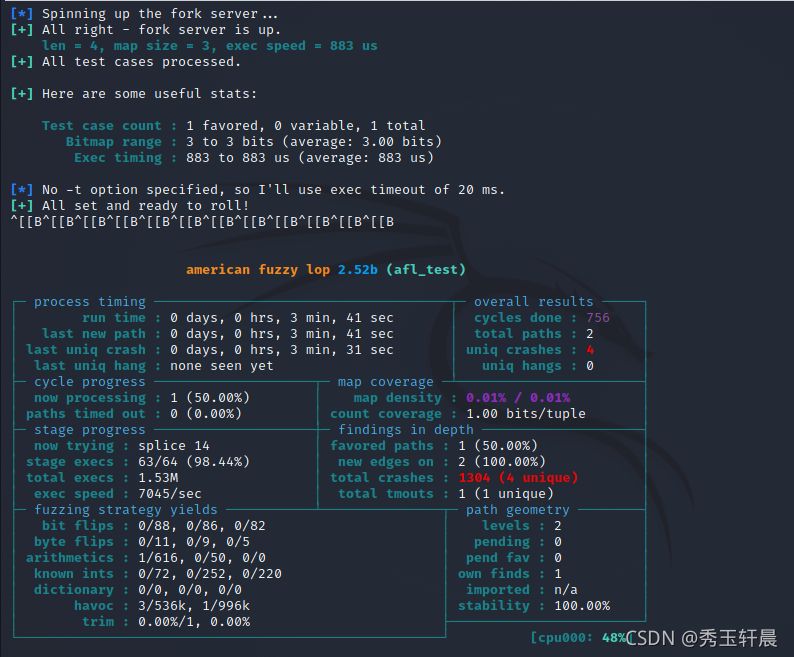Click the 'arithmetics' row value 1/616
The height and width of the screenshot is (657, 794).
coord(158,558)
